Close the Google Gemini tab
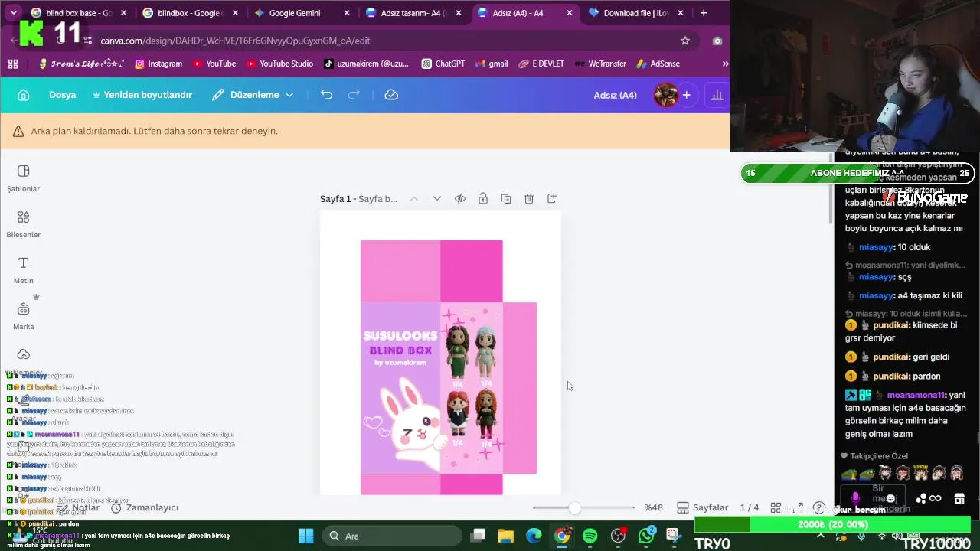The image size is (980, 551). pos(347,13)
